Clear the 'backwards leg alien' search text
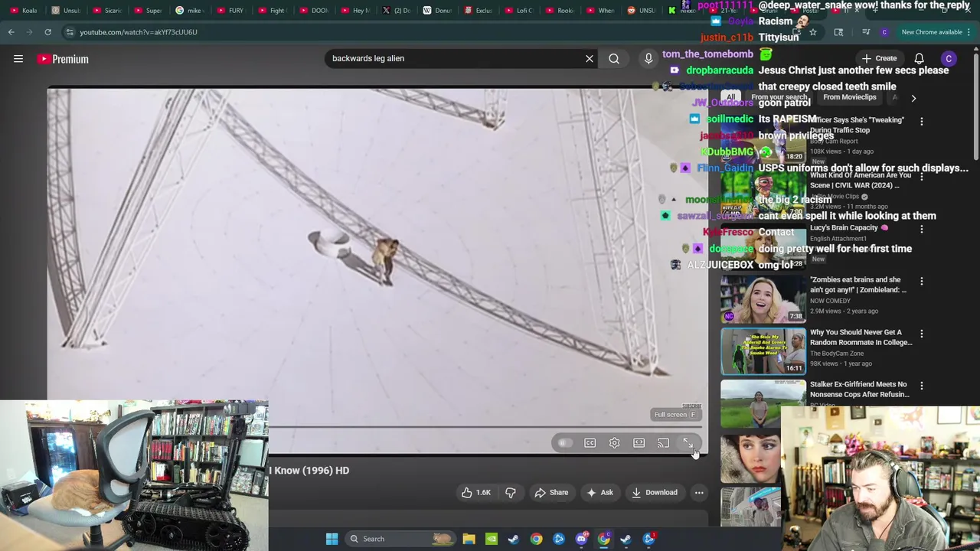This screenshot has width=980, height=551. [590, 58]
